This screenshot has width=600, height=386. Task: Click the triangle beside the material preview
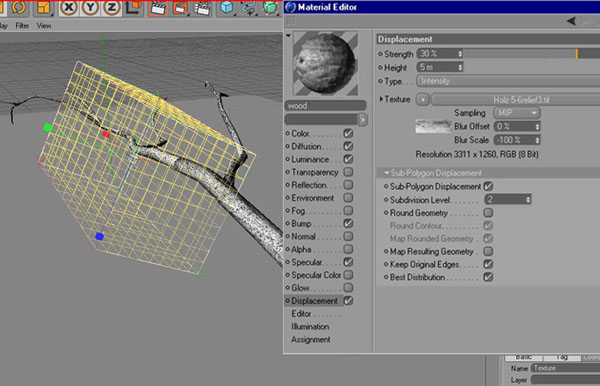pos(288,36)
